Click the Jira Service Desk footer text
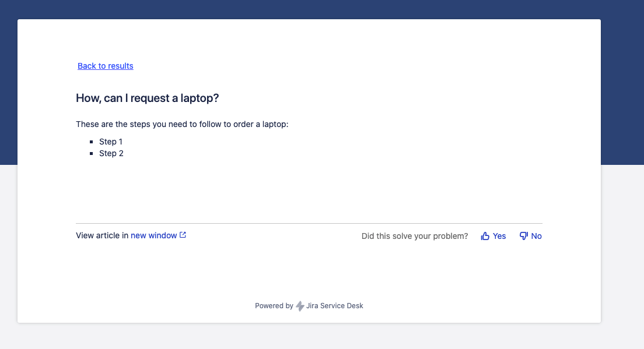 [x=335, y=306]
